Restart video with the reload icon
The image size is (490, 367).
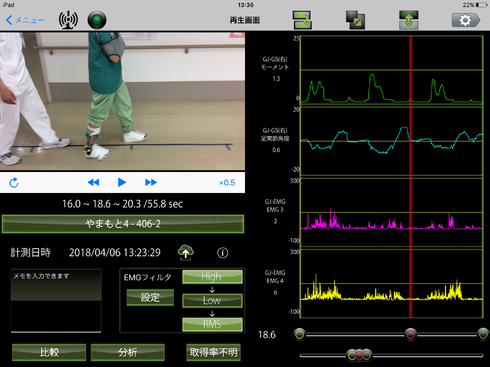[14, 183]
